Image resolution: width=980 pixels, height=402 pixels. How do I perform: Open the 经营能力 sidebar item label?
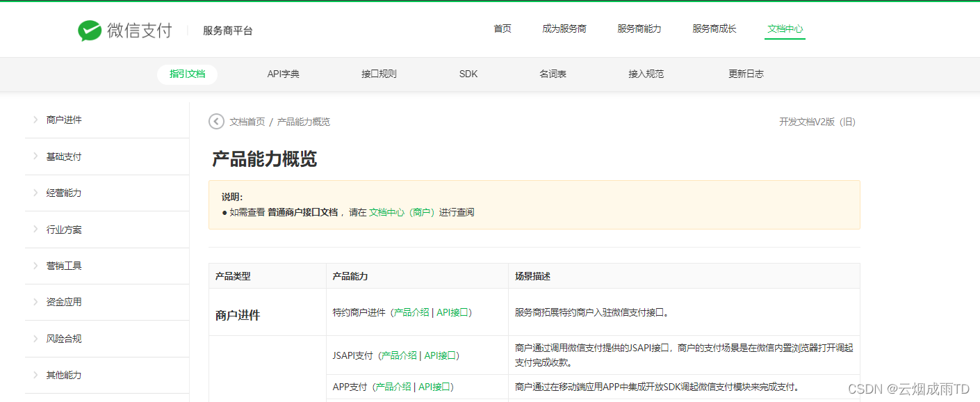(x=64, y=193)
